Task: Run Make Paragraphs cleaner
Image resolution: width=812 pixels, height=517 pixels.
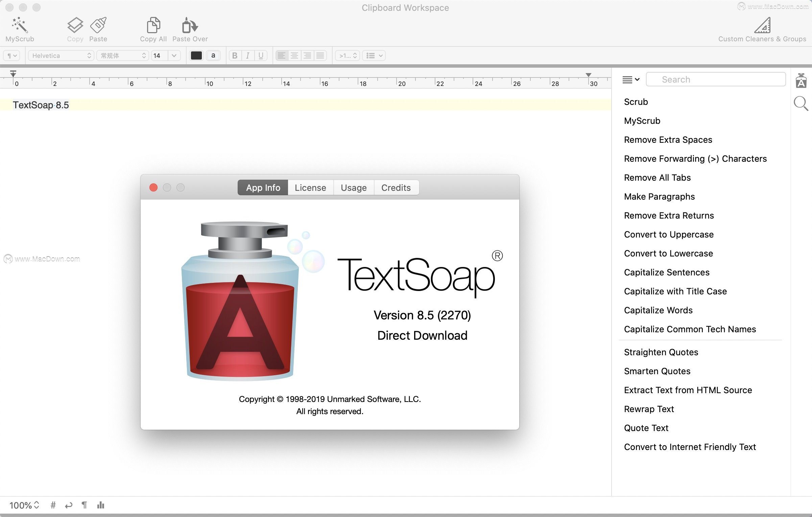Action: point(659,197)
